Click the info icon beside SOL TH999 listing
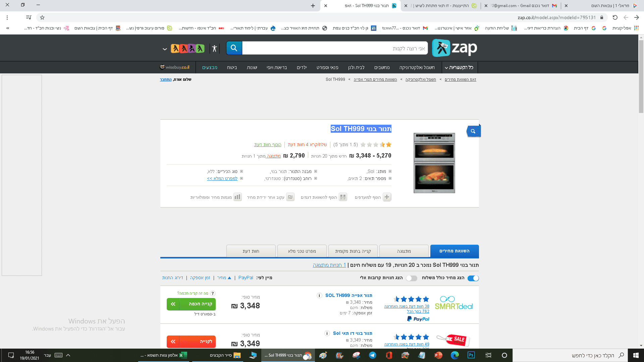644x362 pixels. click(x=319, y=295)
